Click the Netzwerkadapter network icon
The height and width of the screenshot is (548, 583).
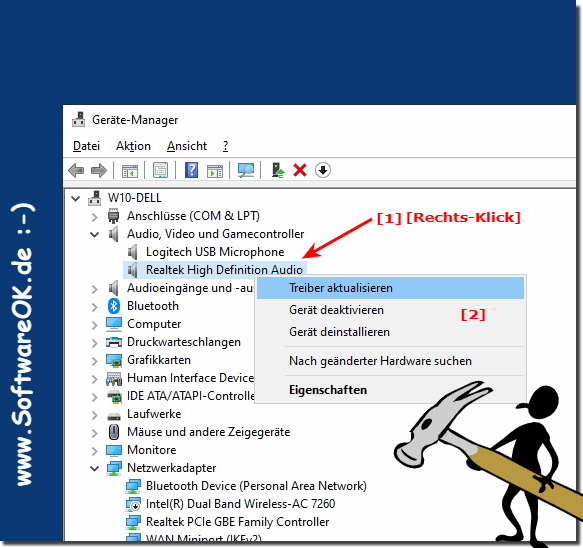coord(114,468)
